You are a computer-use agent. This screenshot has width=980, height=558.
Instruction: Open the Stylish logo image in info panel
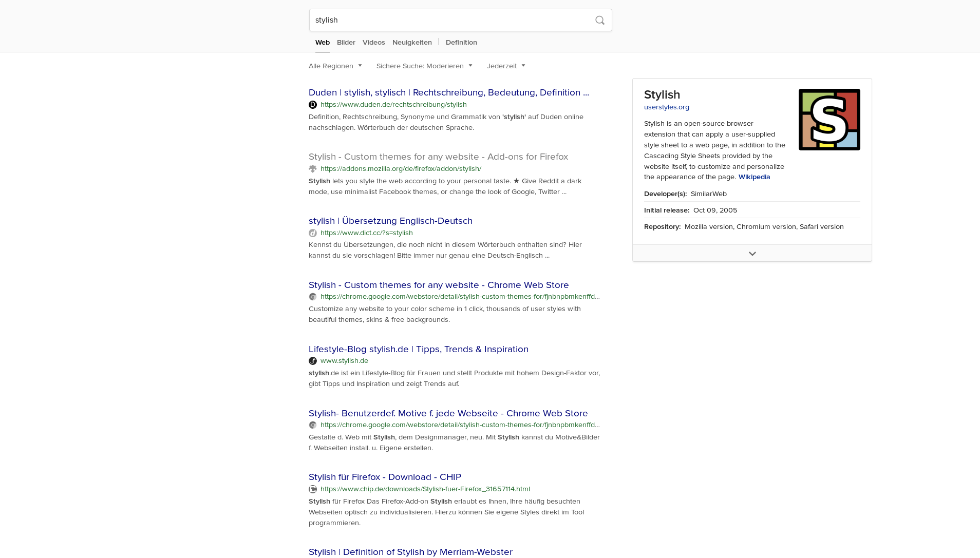(x=829, y=120)
